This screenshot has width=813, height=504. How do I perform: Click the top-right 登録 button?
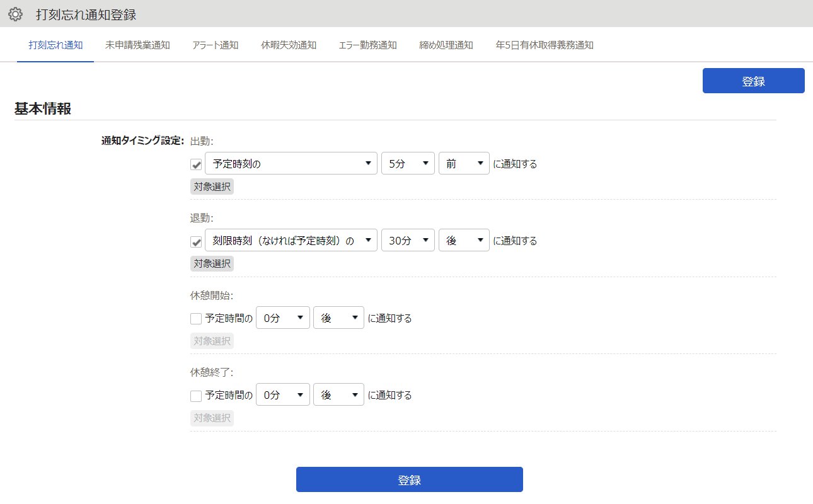(x=754, y=81)
